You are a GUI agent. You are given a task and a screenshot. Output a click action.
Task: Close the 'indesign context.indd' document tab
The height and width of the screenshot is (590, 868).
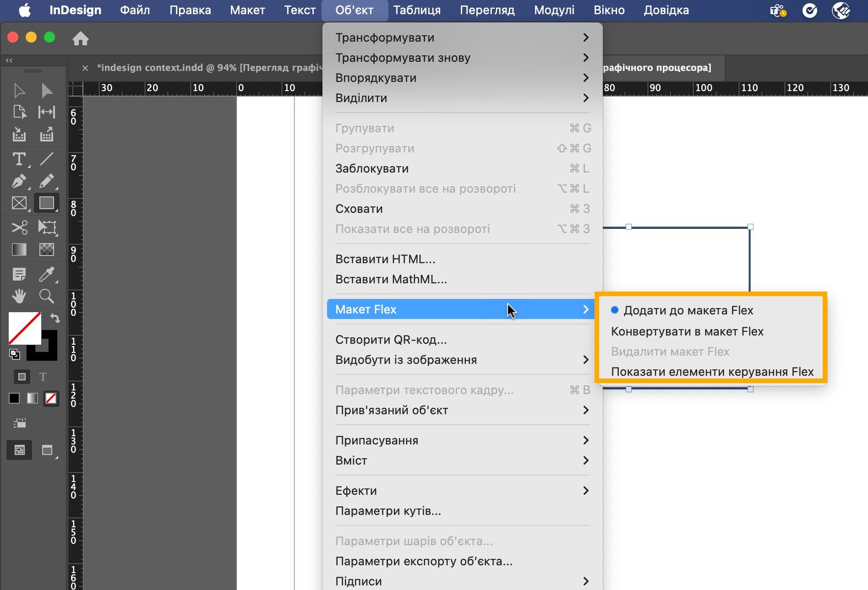point(85,68)
